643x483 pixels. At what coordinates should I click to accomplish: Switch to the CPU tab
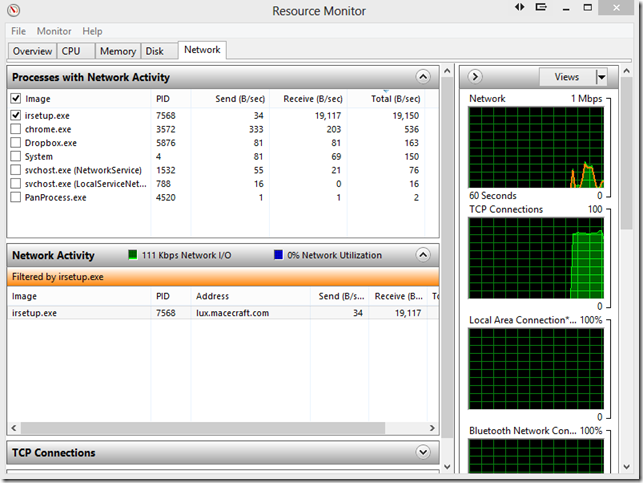click(76, 51)
